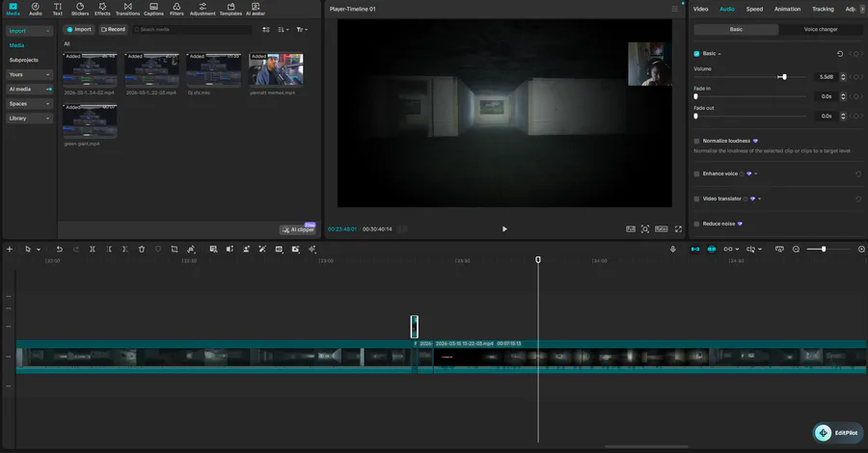
Task: Click the AI clipper button
Action: pyautogui.click(x=298, y=229)
